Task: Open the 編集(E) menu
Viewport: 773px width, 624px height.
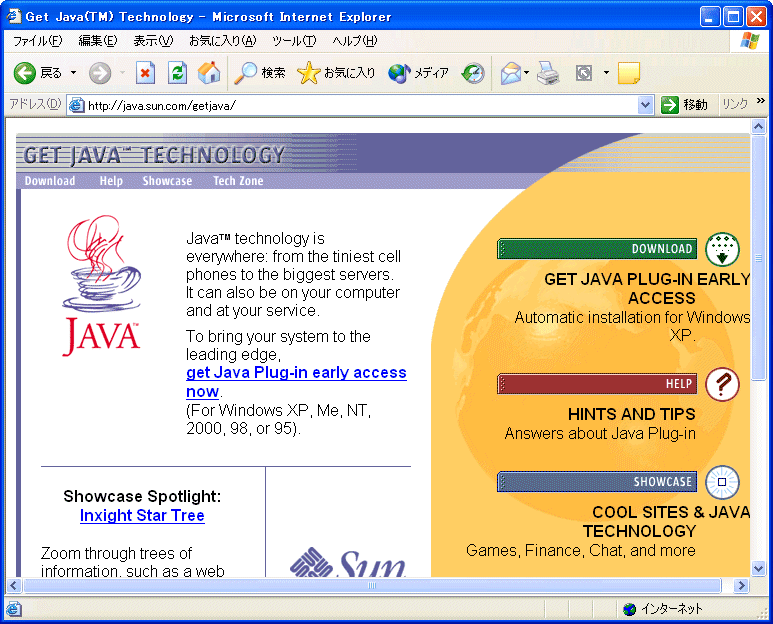Action: pyautogui.click(x=98, y=41)
